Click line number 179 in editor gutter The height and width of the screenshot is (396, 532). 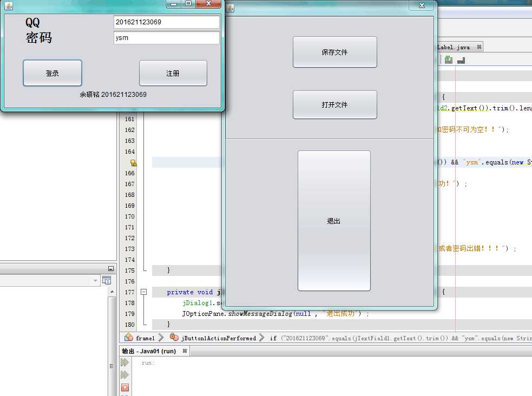tap(129, 314)
